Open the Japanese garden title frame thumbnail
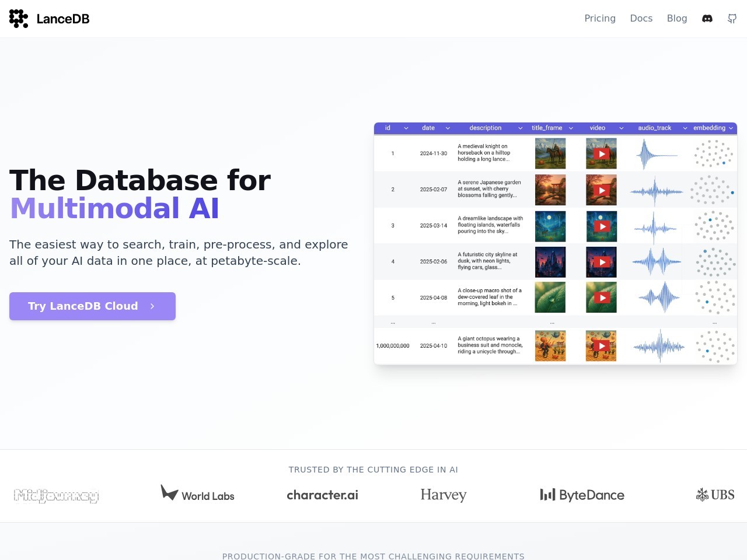The width and height of the screenshot is (747, 560). [x=550, y=190]
